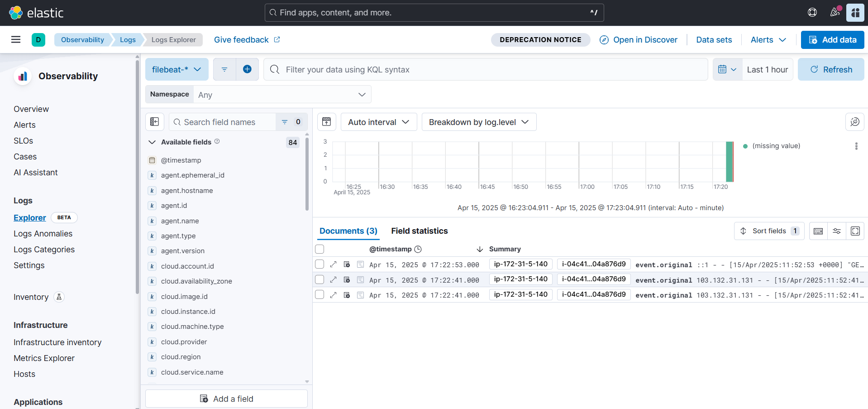The image size is (868, 409).
Task: Open the notifications party-popper icon
Action: [x=835, y=12]
